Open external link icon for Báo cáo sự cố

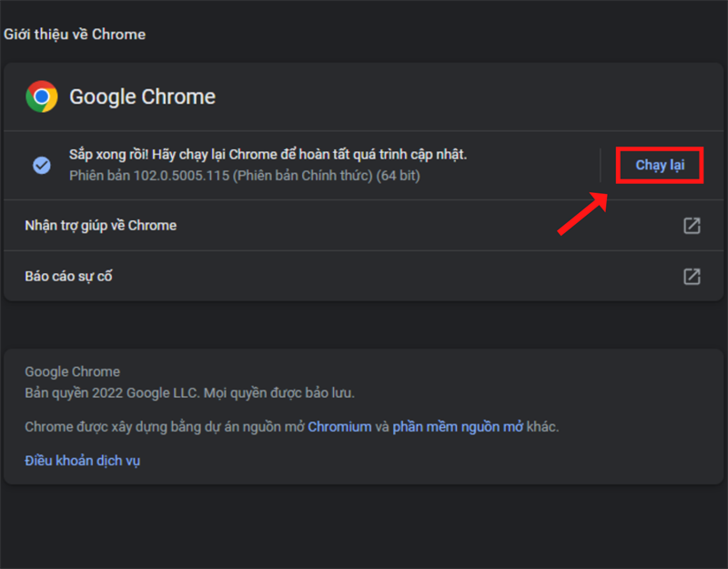692,276
